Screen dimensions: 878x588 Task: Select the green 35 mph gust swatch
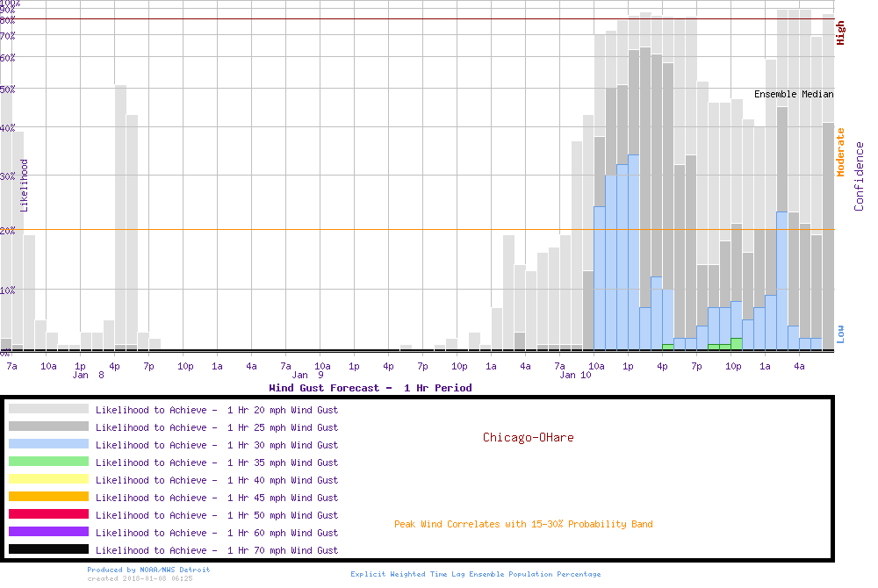tap(48, 462)
